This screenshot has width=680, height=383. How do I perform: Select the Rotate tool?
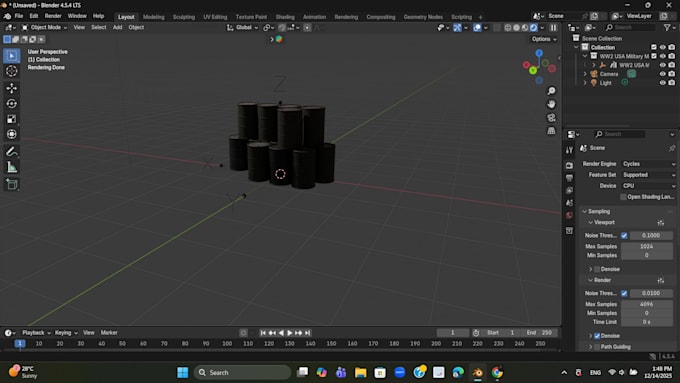pos(12,104)
